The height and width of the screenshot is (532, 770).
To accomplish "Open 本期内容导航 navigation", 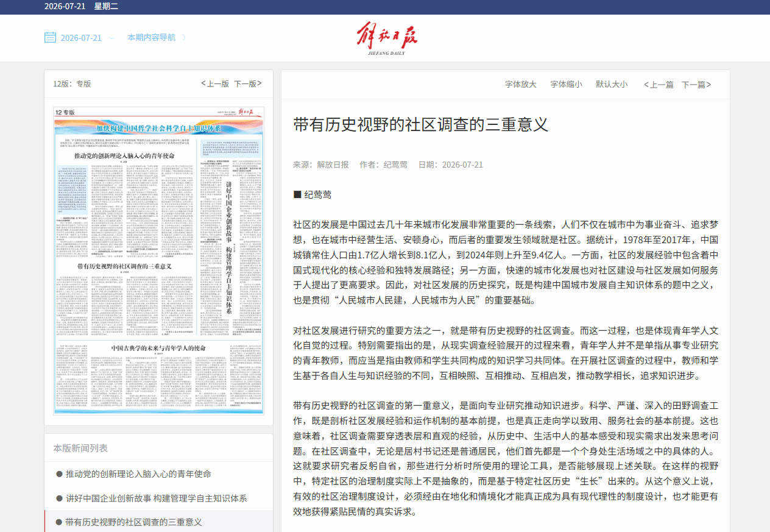I will pyautogui.click(x=151, y=37).
